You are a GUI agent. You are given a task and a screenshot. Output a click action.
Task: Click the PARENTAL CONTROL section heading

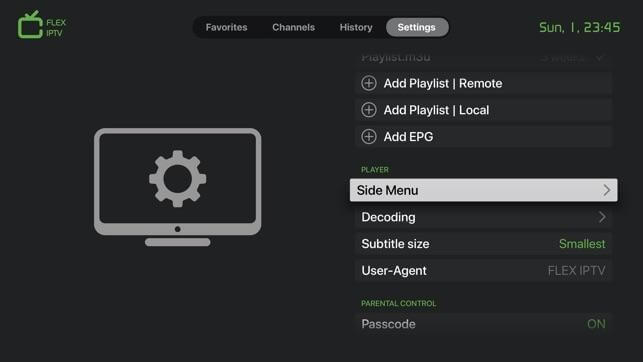tap(399, 303)
